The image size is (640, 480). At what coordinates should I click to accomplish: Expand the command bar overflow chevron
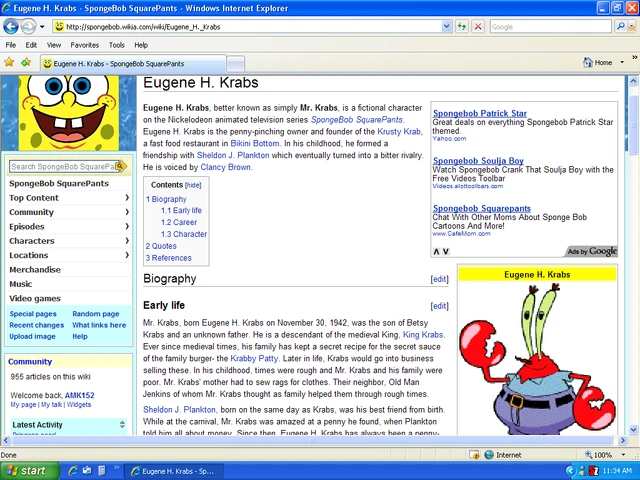tap(635, 58)
